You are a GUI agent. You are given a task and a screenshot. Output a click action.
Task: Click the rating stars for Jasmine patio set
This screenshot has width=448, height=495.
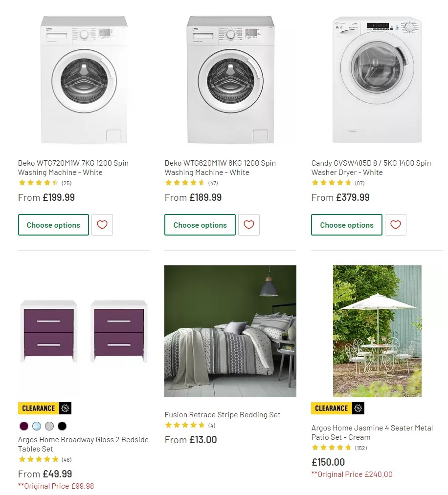[x=331, y=448]
